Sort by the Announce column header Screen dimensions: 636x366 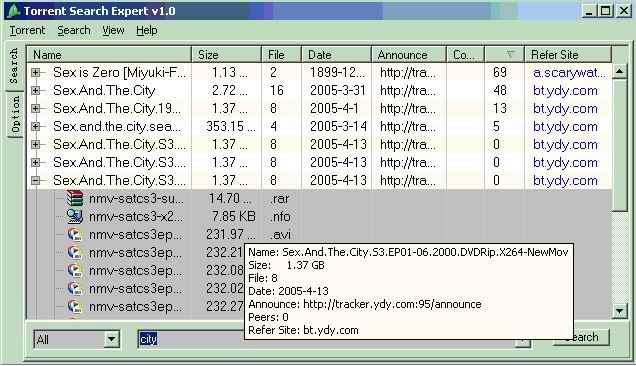408,54
